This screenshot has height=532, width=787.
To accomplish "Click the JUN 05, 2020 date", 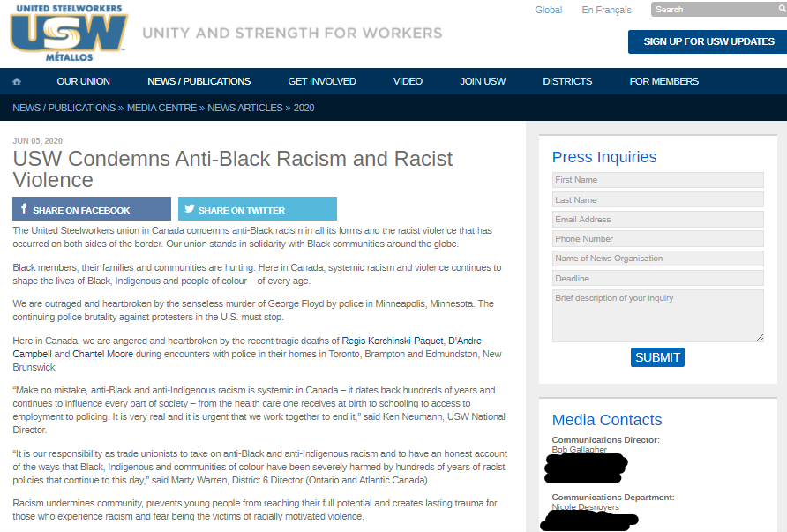I will click(x=38, y=141).
